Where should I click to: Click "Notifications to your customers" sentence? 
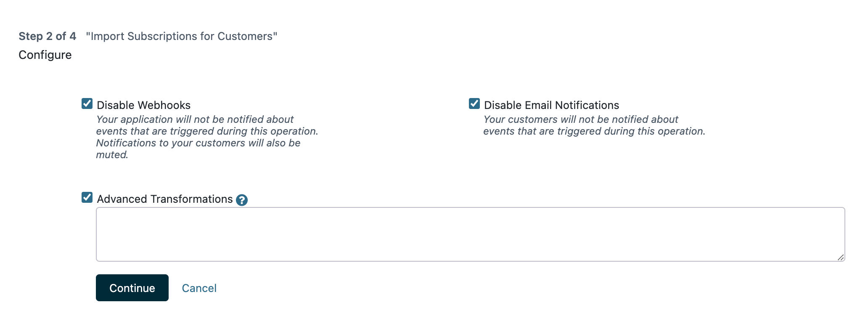pos(198,143)
